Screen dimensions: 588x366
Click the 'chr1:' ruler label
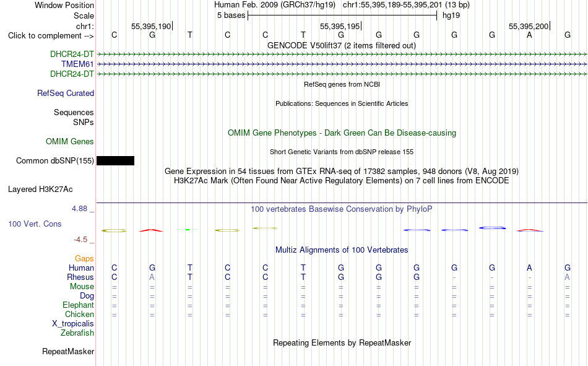pos(85,26)
